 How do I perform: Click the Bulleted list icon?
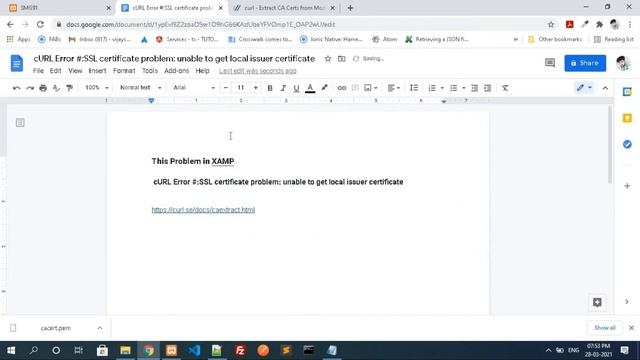coord(453,88)
